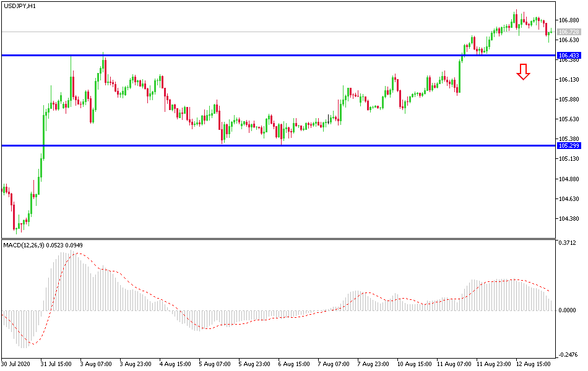588x371 pixels.
Task: Click the -0.2476 MACD scale value
Action: (x=568, y=354)
